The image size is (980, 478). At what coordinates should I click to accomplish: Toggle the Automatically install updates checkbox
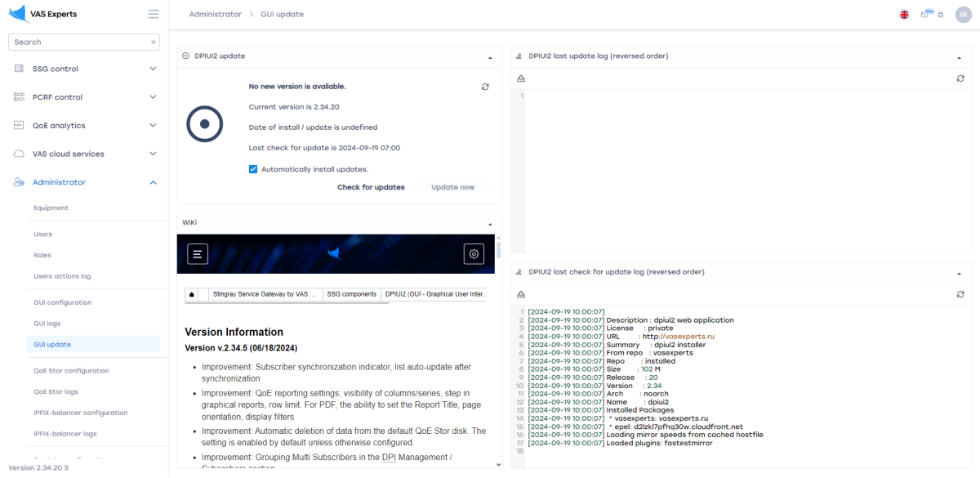pos(253,169)
